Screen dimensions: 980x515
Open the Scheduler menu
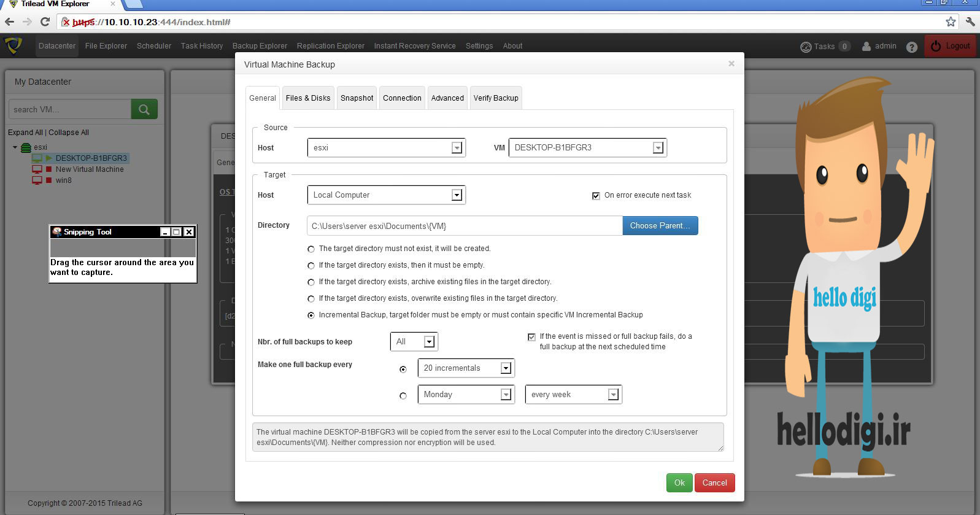point(154,46)
